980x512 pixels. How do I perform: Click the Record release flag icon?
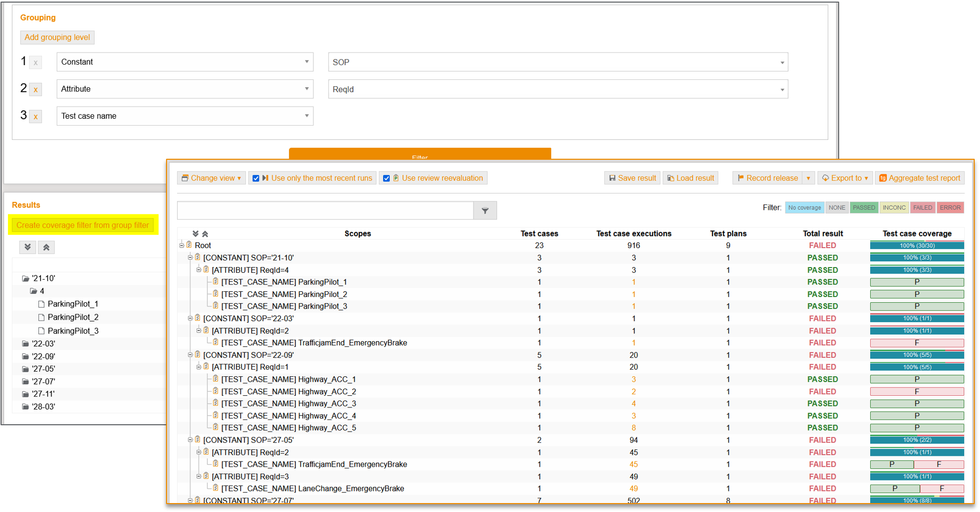(740, 178)
